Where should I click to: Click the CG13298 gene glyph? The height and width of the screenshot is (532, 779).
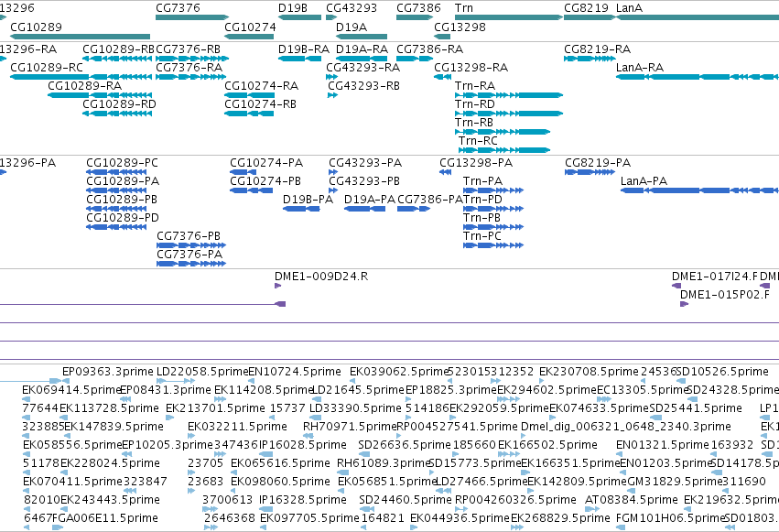point(442,37)
